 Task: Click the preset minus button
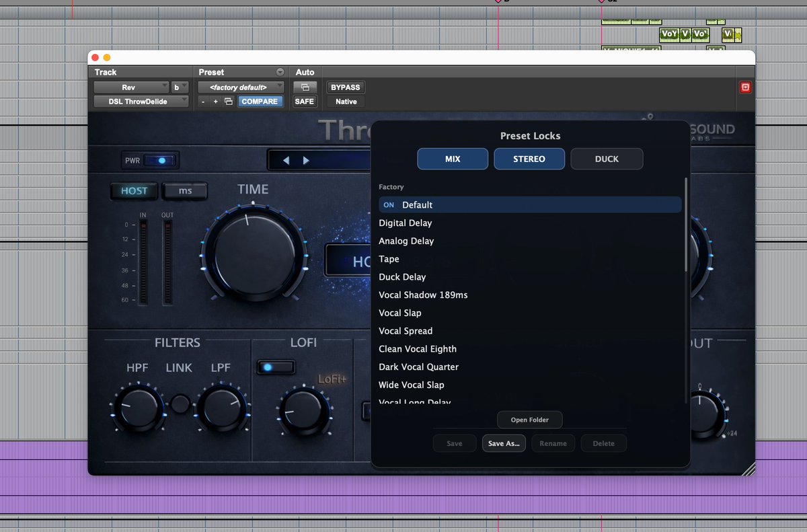(x=203, y=102)
